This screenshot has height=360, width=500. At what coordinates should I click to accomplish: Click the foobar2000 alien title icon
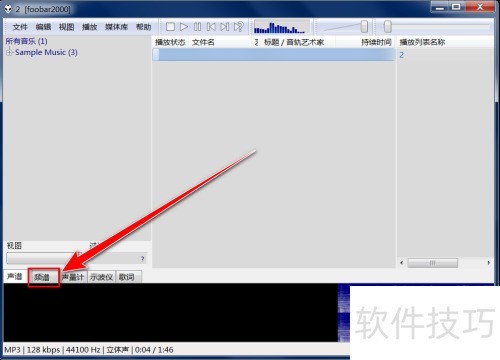[8, 9]
